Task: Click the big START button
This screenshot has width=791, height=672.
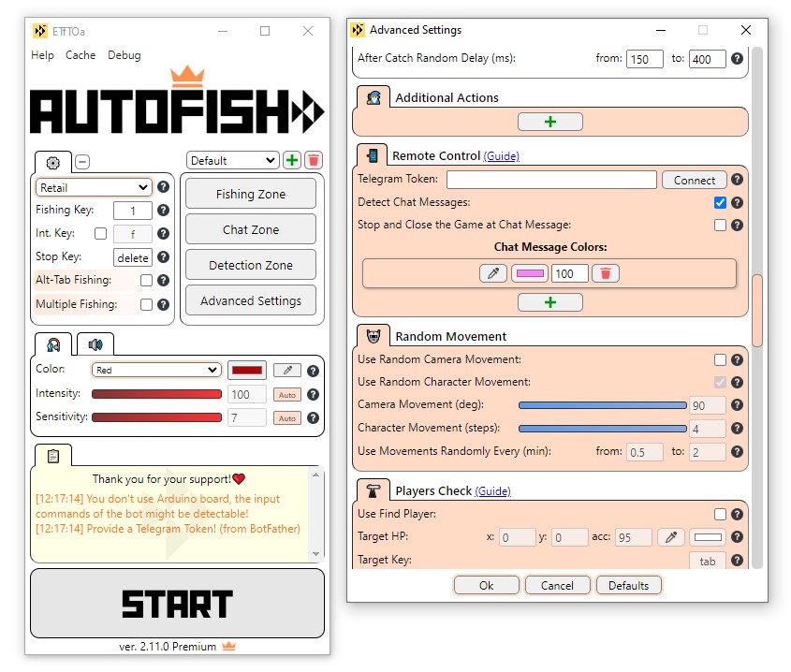Action: point(178,604)
